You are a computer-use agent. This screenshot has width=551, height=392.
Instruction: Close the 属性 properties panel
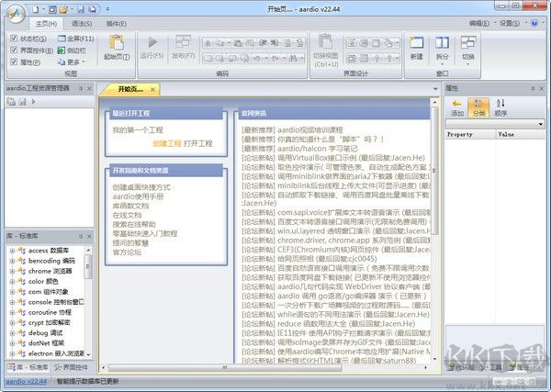(x=542, y=88)
